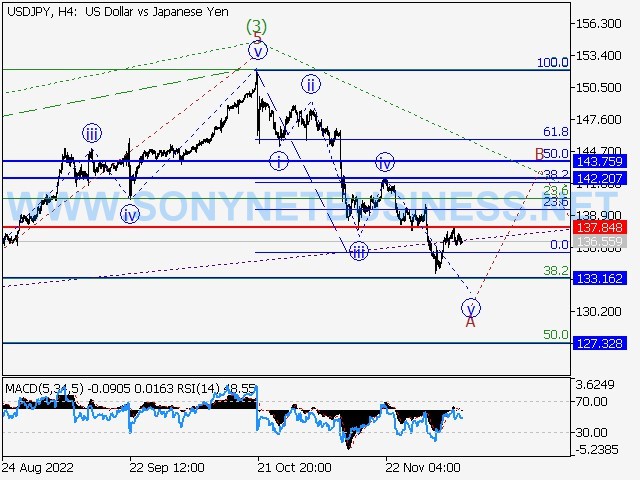This screenshot has width=640, height=480.
Task: Select the blue 127.328 price tag
Action: point(599,343)
